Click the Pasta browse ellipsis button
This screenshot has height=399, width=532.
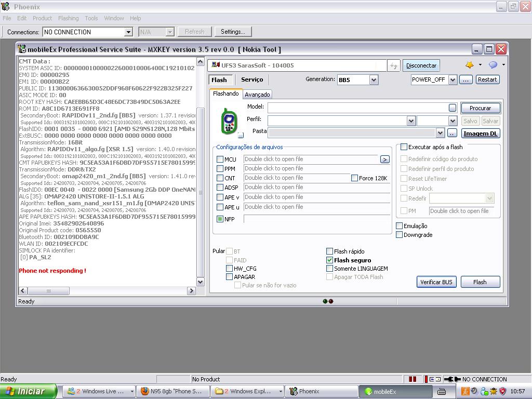click(x=453, y=134)
